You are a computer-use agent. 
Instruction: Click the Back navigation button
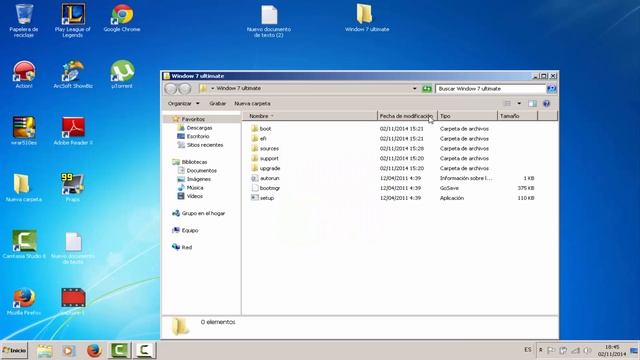point(171,89)
